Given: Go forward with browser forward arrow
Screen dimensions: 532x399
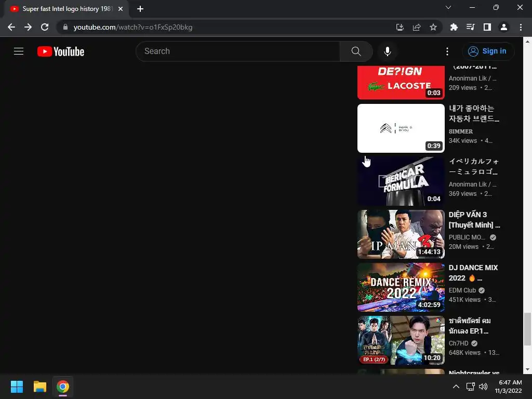Looking at the screenshot, I should point(28,27).
